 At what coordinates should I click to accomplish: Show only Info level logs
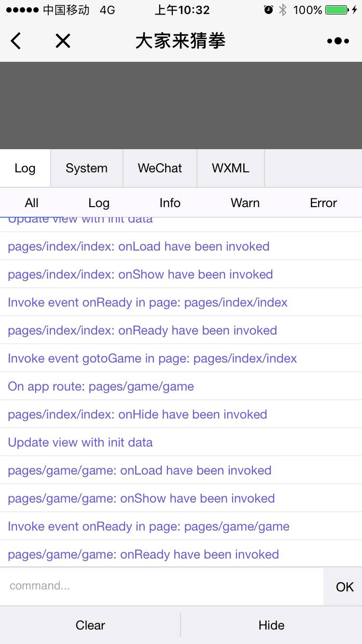click(x=170, y=203)
